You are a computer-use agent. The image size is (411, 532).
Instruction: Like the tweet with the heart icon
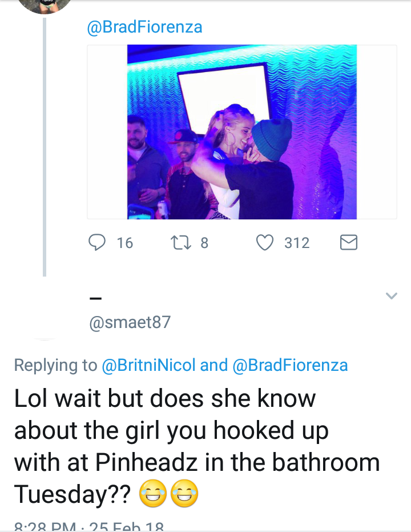click(265, 243)
